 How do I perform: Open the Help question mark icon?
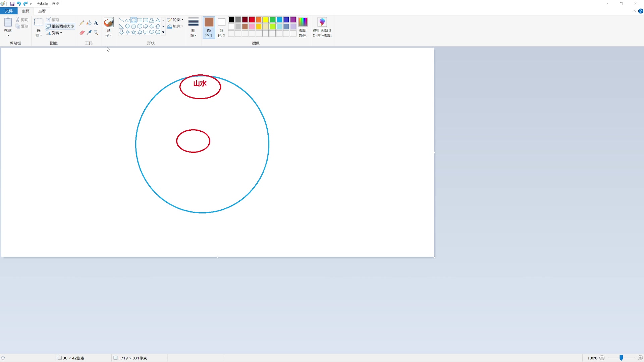click(641, 11)
